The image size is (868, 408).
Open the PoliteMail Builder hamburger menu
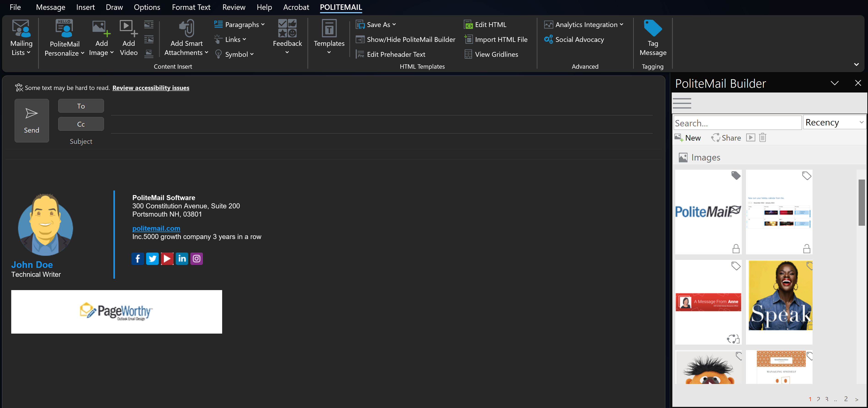[x=682, y=103]
